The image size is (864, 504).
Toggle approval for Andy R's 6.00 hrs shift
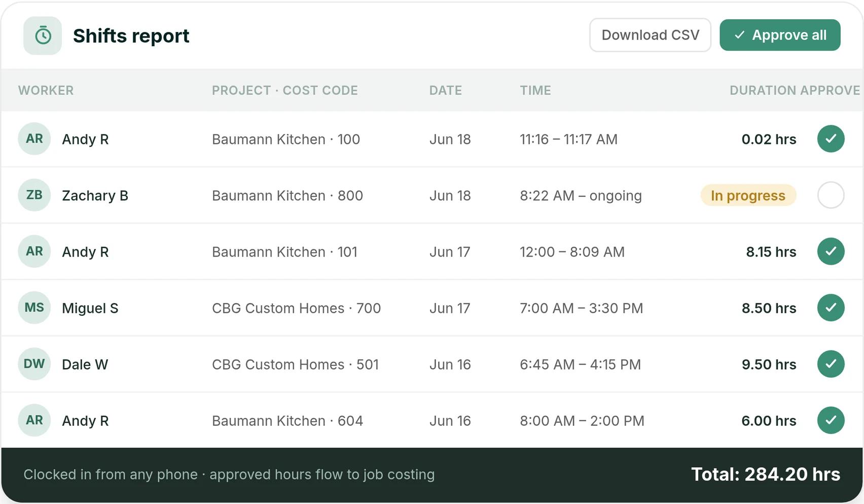coord(831,420)
